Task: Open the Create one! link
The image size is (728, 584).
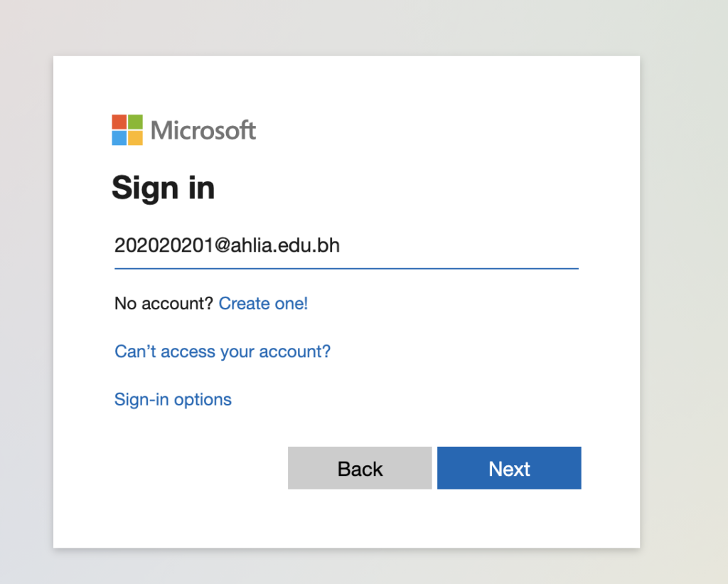Action: [x=263, y=304]
